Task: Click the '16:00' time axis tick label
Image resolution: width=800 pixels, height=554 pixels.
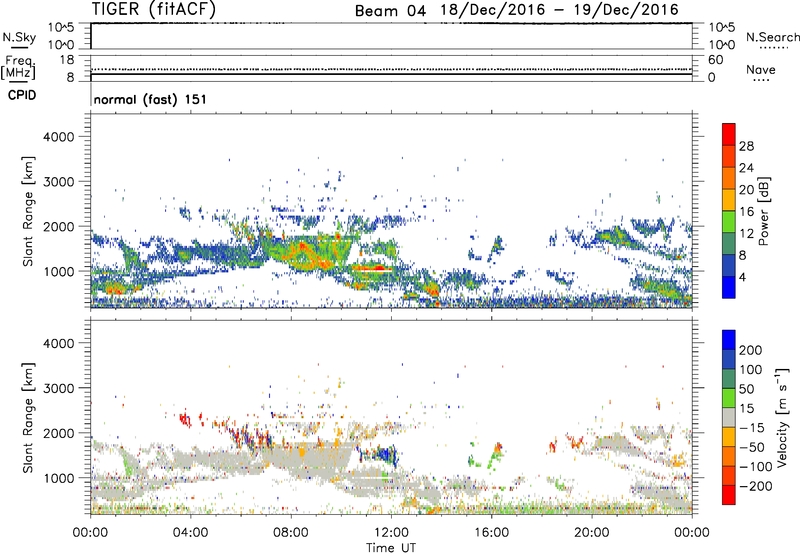Action: 491,533
